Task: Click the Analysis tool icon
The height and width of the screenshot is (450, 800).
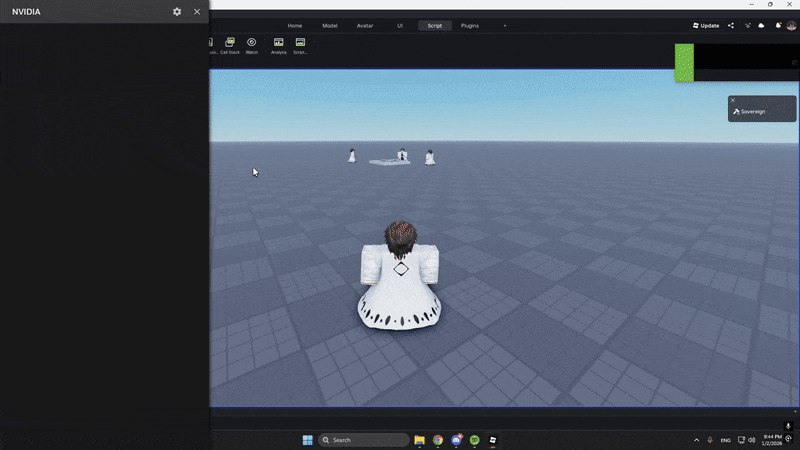Action: click(x=278, y=44)
